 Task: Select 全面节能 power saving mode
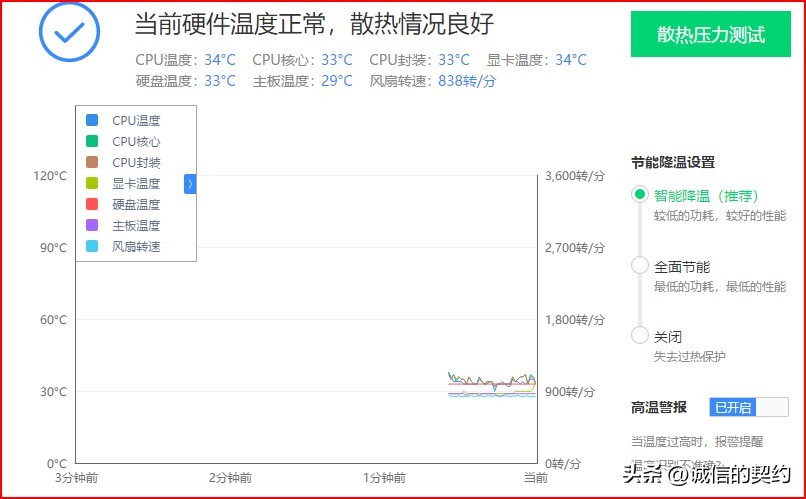[639, 265]
